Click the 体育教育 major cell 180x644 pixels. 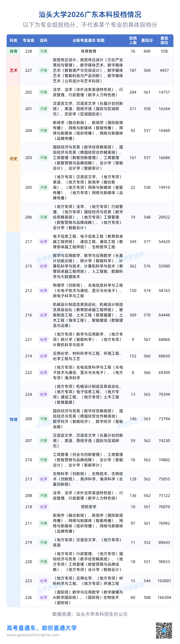tap(89, 51)
